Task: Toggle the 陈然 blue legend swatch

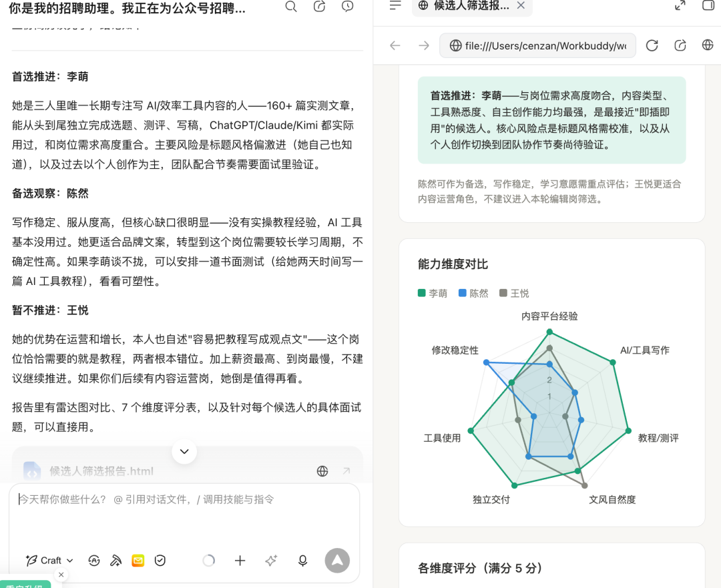Action: [x=463, y=293]
